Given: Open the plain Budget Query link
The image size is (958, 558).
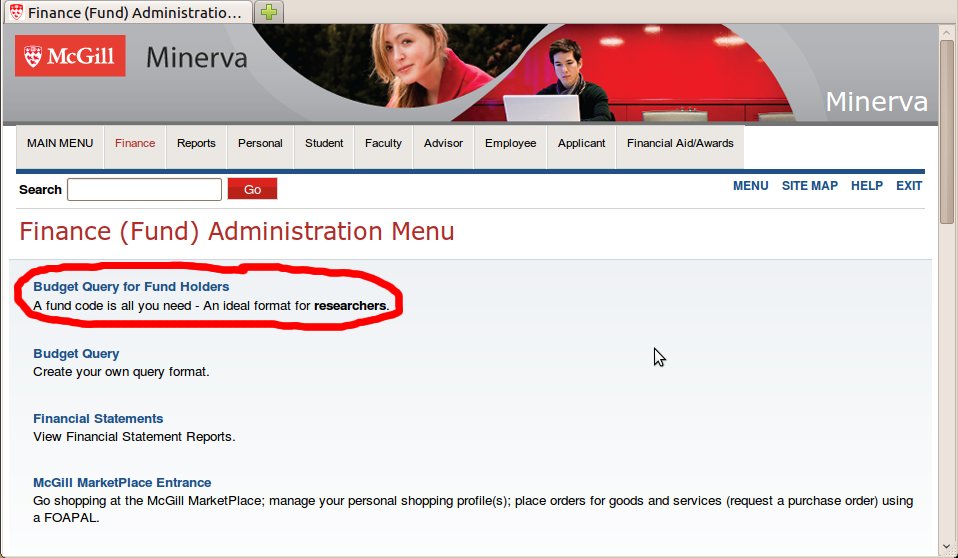Looking at the screenshot, I should coord(76,354).
